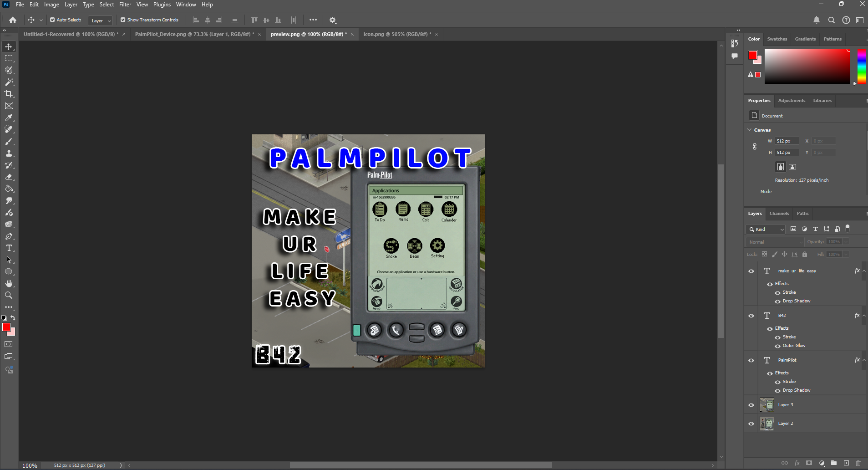Open the Auto-Select Layer dropdown
The image size is (868, 470).
pos(101,20)
